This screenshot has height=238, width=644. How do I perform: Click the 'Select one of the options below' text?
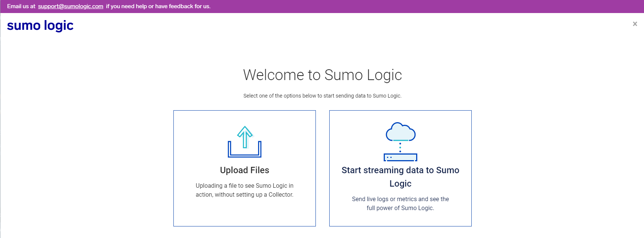tap(323, 96)
